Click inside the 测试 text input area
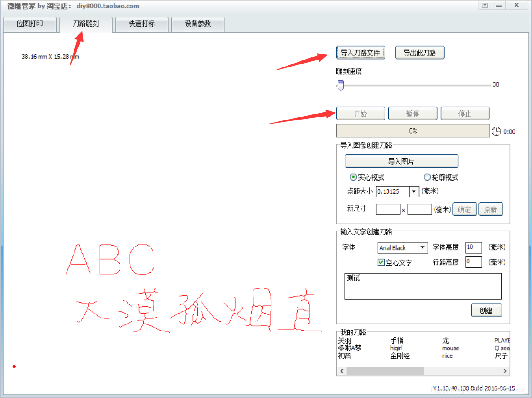Viewport: 532px width, 398px height. 423,286
